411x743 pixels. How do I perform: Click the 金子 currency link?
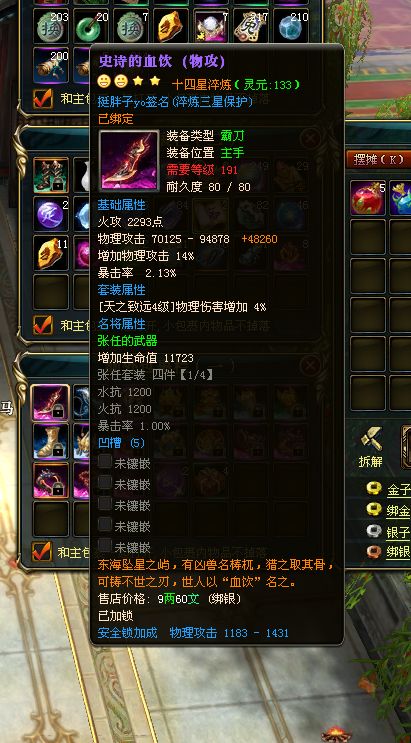(x=398, y=489)
